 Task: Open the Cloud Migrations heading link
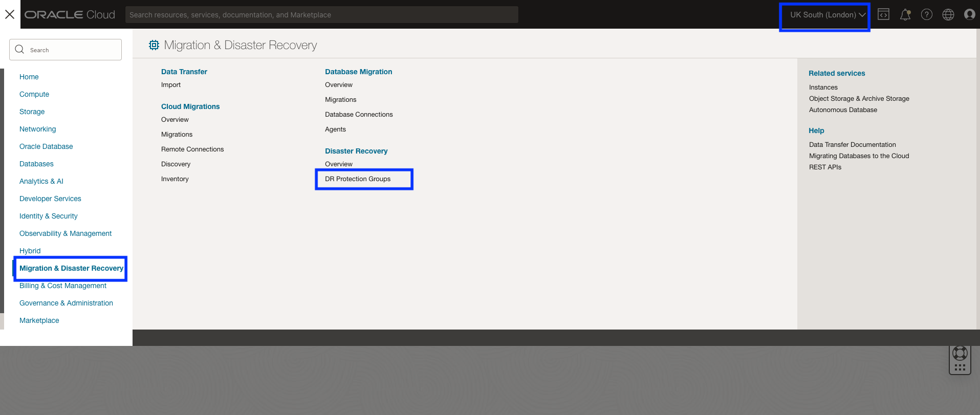(x=190, y=106)
